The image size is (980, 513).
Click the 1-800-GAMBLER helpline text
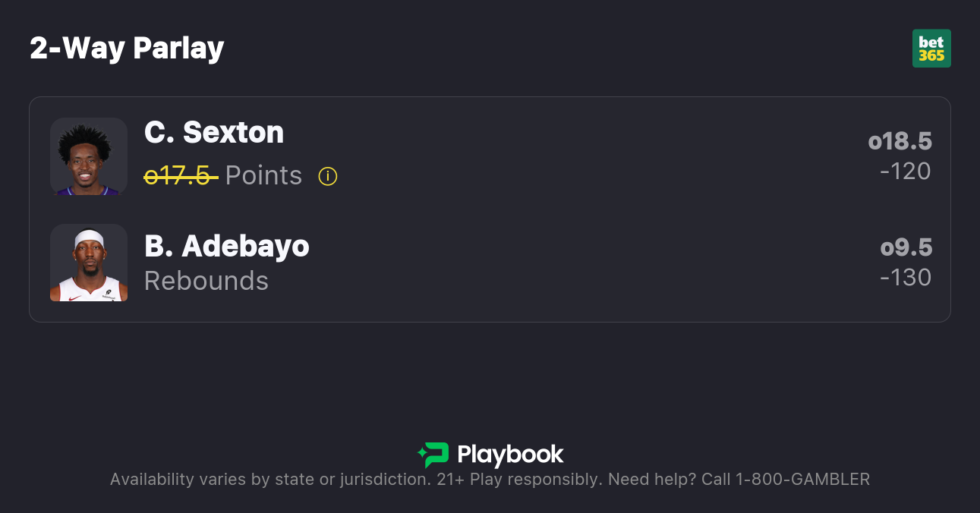click(x=802, y=480)
